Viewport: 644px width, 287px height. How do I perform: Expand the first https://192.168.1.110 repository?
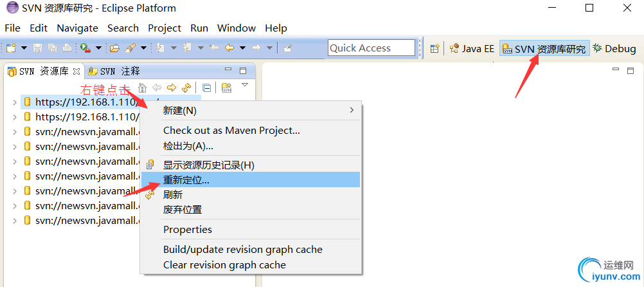15,102
